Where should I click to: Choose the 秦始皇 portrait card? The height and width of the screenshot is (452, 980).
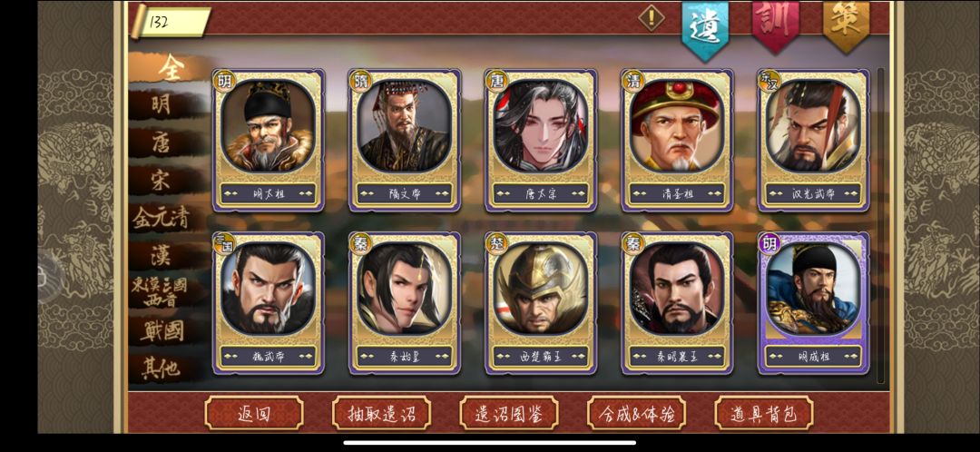point(405,303)
